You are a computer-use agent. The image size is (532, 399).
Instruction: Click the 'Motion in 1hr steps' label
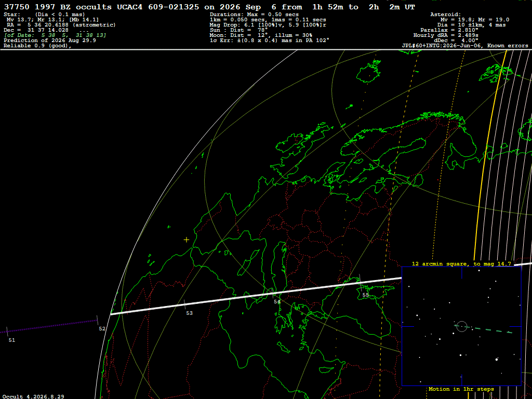tap(461, 389)
